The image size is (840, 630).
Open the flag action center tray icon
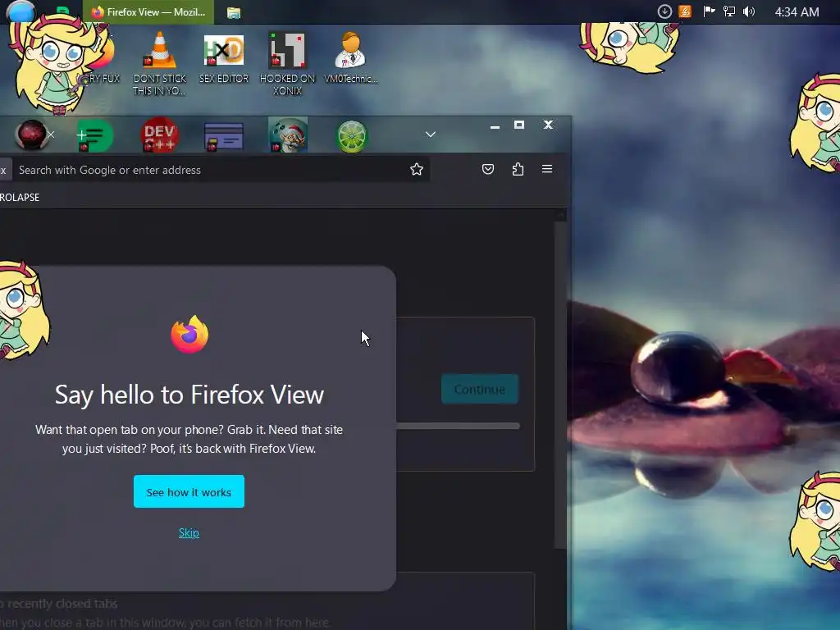[x=709, y=11]
